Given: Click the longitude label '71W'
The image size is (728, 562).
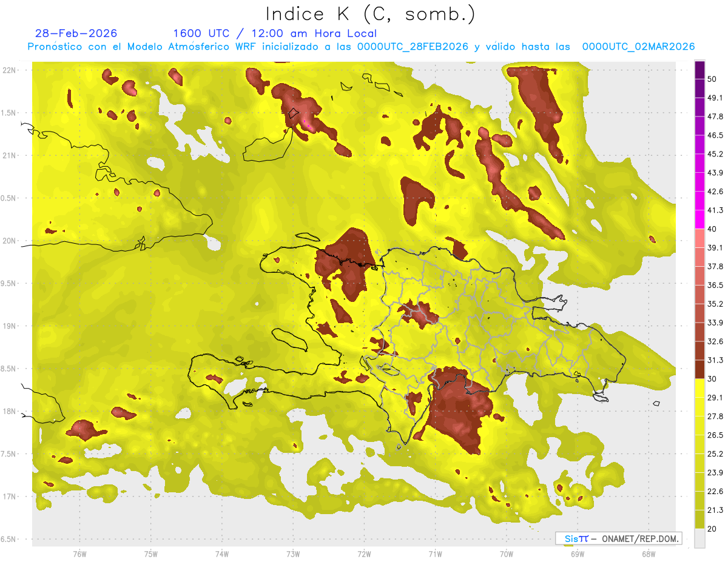Looking at the screenshot, I should coord(435,554).
